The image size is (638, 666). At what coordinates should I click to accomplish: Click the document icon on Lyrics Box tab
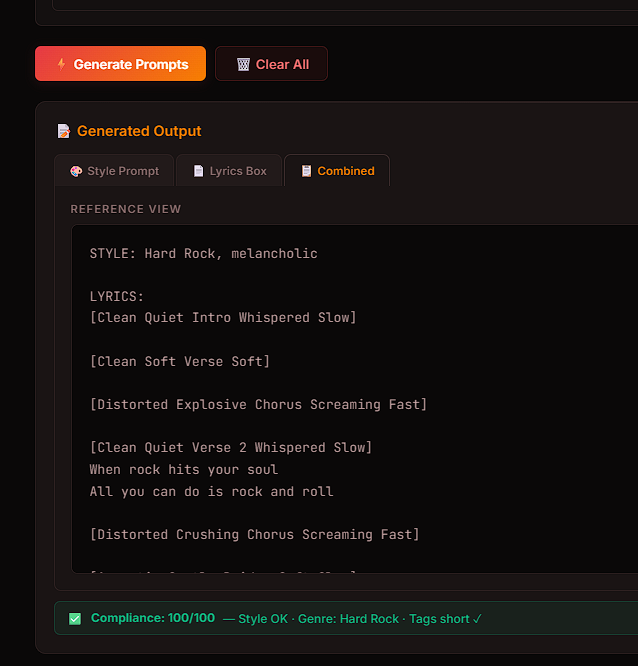[198, 171]
